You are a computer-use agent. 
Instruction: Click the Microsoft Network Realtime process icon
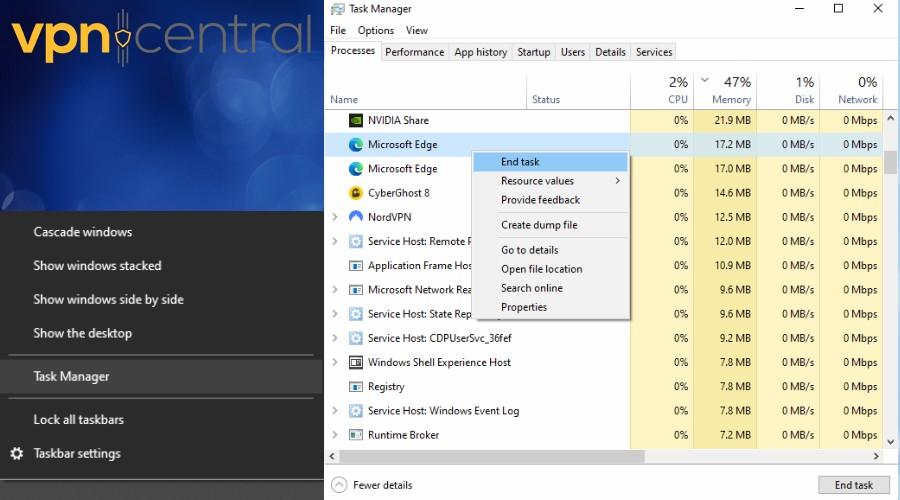pyautogui.click(x=356, y=290)
